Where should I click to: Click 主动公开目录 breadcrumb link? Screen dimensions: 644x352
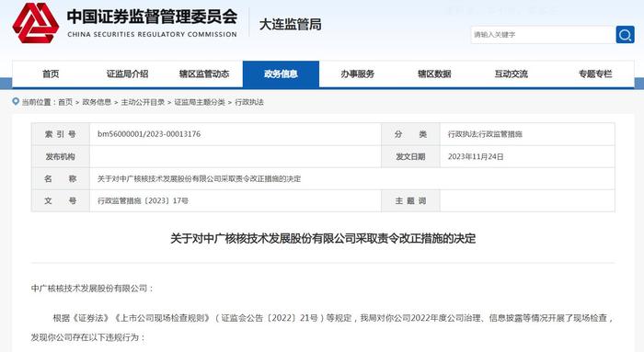click(143, 102)
